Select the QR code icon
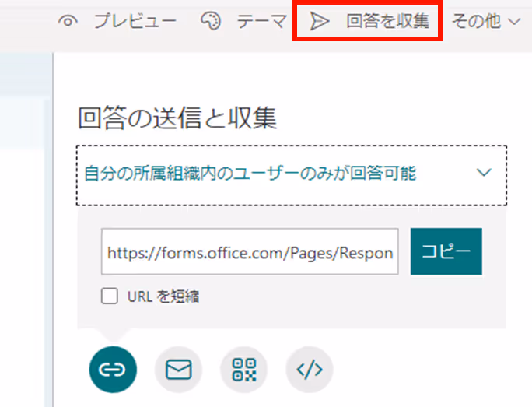Image resolution: width=532 pixels, height=407 pixels. [x=244, y=370]
